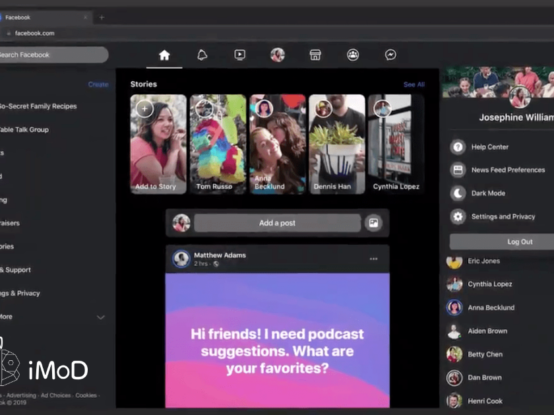Click the Ad Choices footer link
Screen dimensions: 554x415
56,395
